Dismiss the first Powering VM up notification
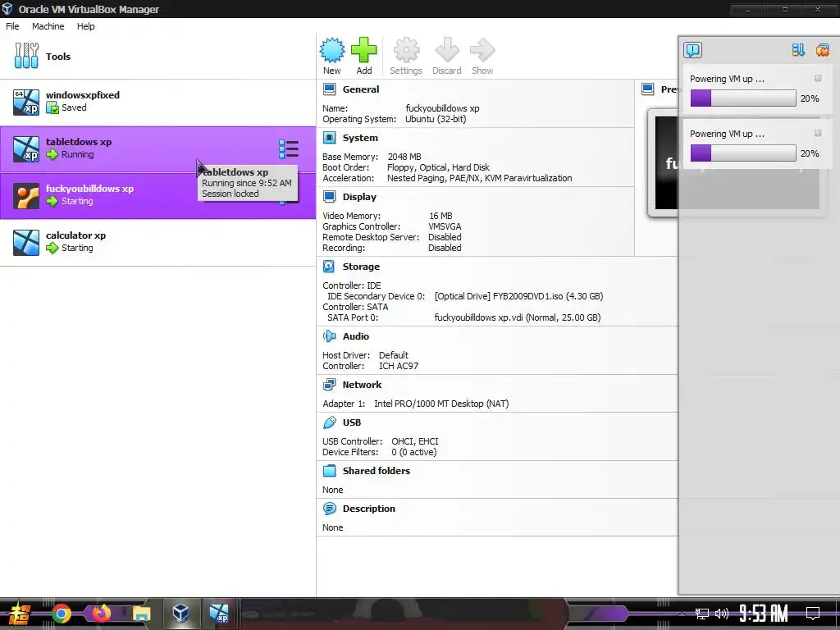The height and width of the screenshot is (630, 840). click(x=818, y=78)
